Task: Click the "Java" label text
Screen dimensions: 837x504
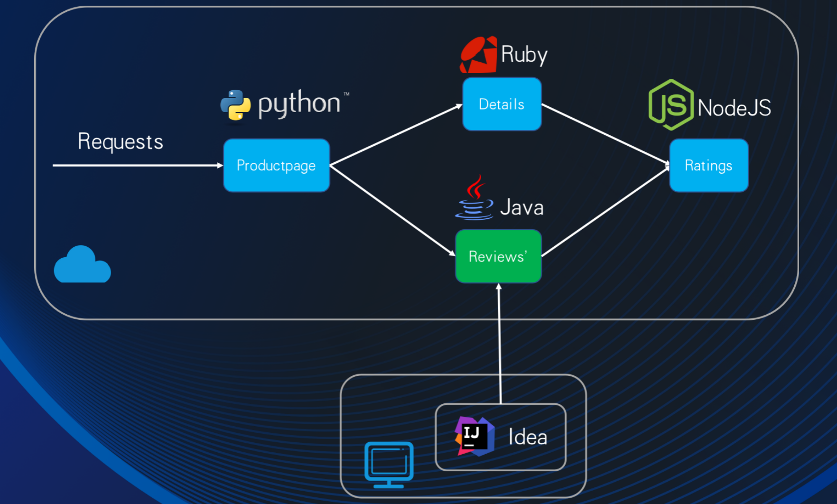Action: point(522,208)
